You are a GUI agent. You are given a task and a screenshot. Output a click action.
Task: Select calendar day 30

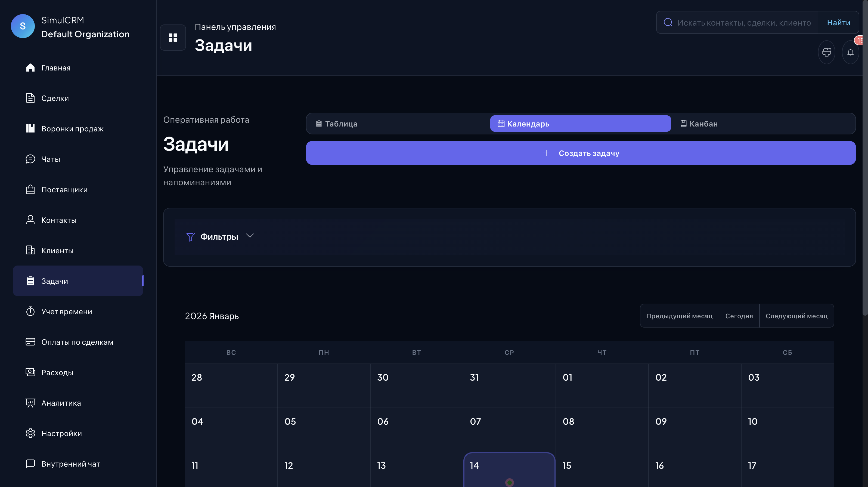coord(417,386)
